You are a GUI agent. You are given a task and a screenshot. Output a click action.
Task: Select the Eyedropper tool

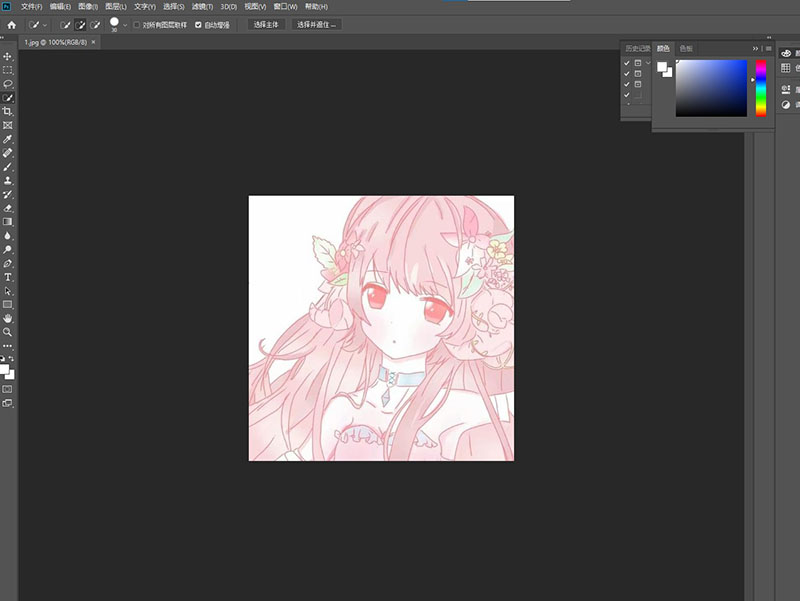(x=8, y=139)
